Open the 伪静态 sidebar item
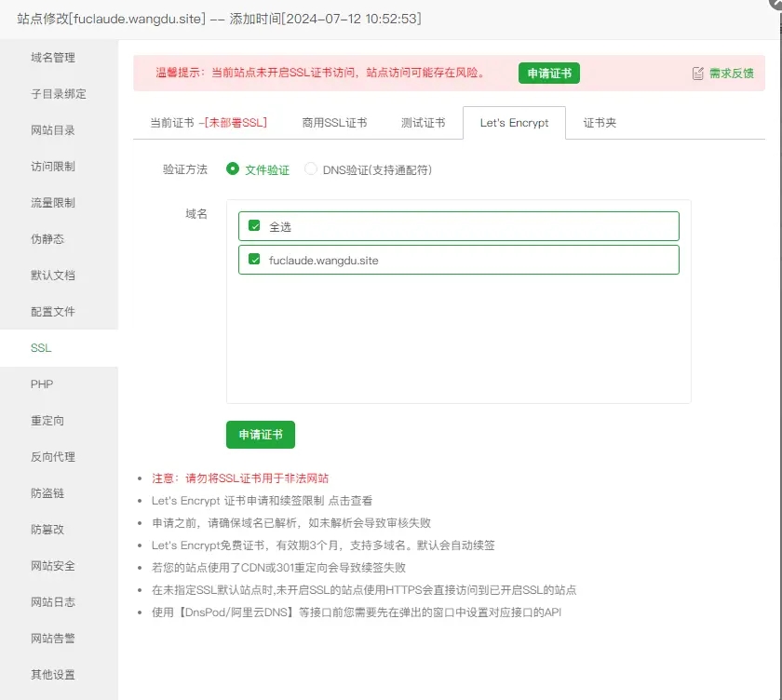 (x=47, y=239)
